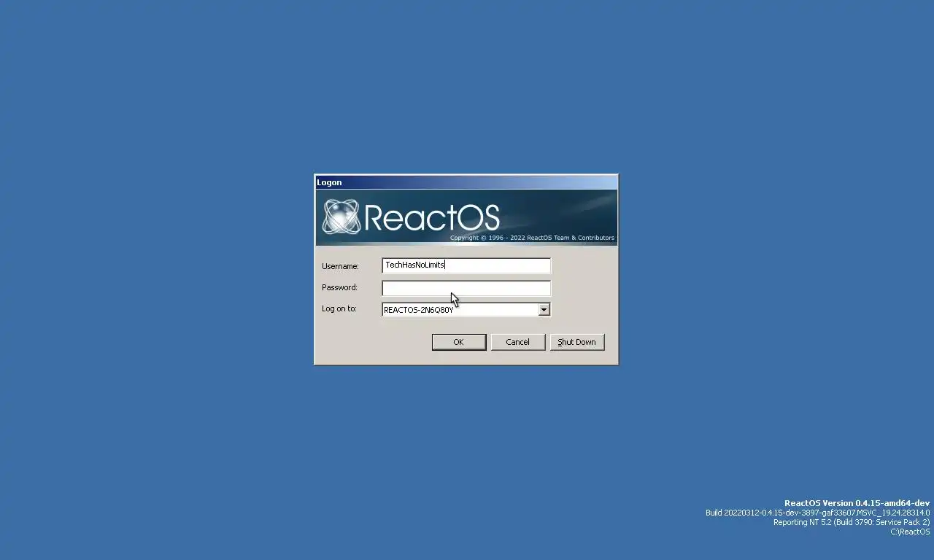Image resolution: width=934 pixels, height=560 pixels.
Task: Click the Reporting NT 5.2 line
Action: (852, 522)
